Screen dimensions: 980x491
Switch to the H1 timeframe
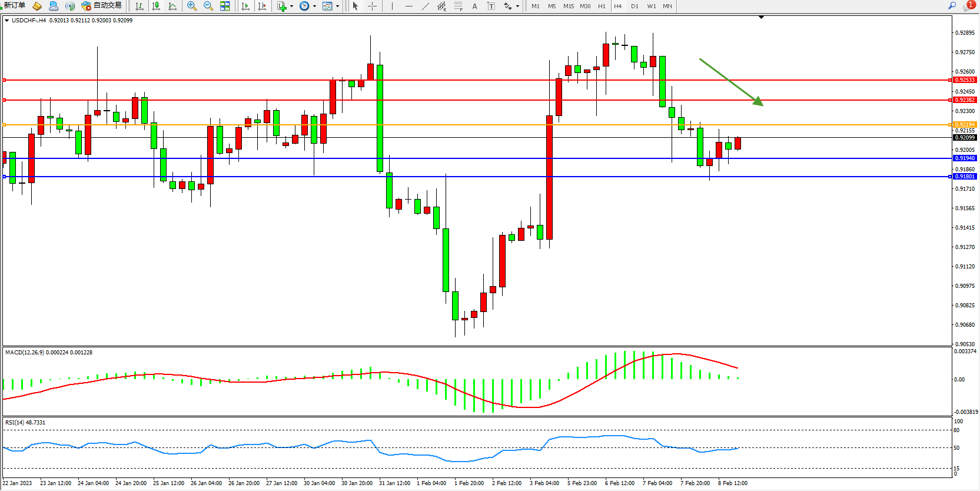602,6
